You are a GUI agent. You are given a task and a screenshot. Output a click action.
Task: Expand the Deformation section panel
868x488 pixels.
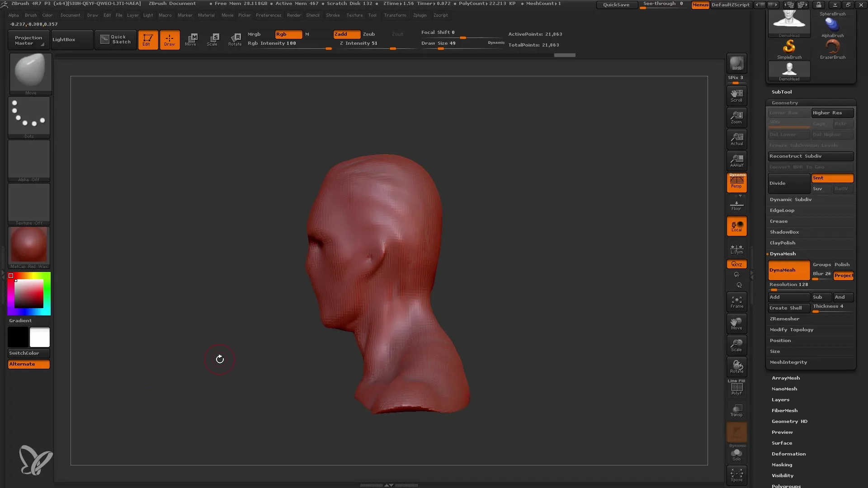point(788,454)
